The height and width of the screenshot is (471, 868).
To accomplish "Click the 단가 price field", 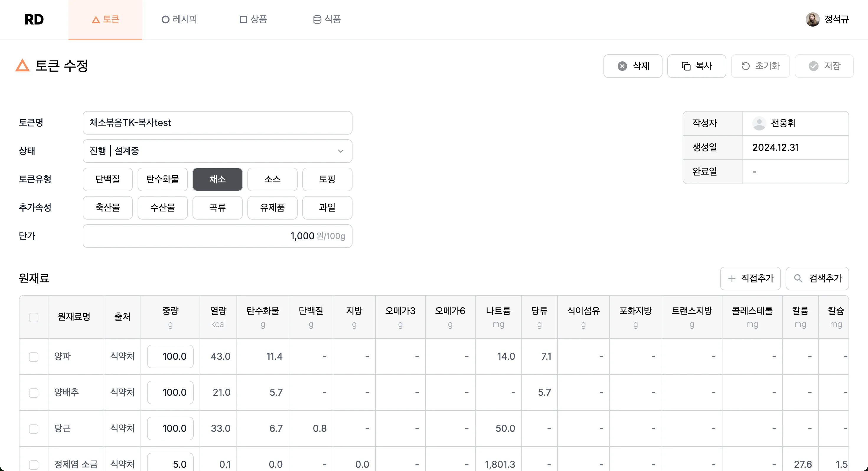I will (217, 236).
